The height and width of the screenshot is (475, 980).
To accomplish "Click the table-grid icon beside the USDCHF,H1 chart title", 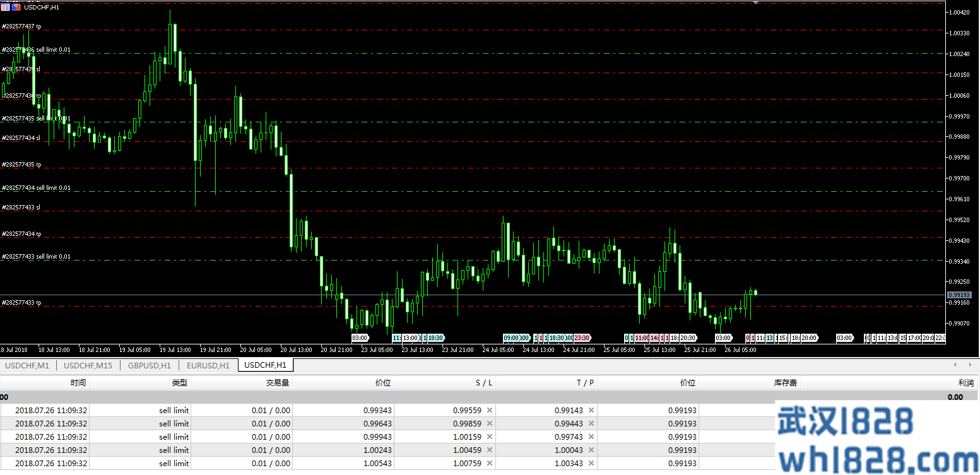I will click(x=6, y=6).
